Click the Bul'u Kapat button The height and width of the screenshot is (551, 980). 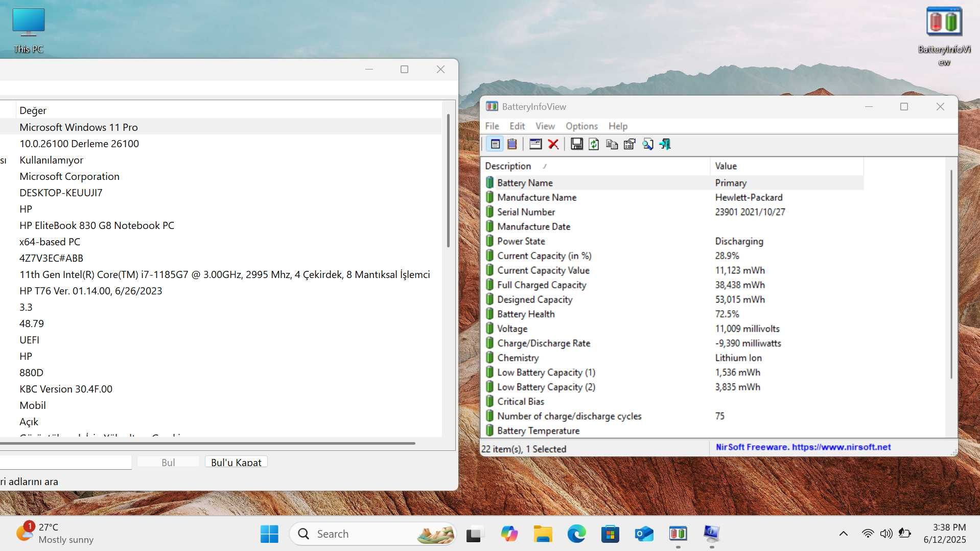click(236, 462)
